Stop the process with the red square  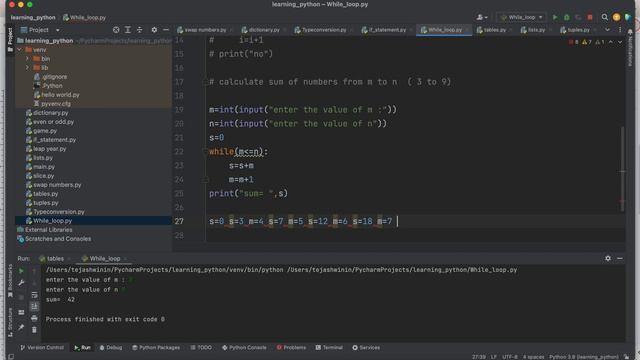point(590,18)
